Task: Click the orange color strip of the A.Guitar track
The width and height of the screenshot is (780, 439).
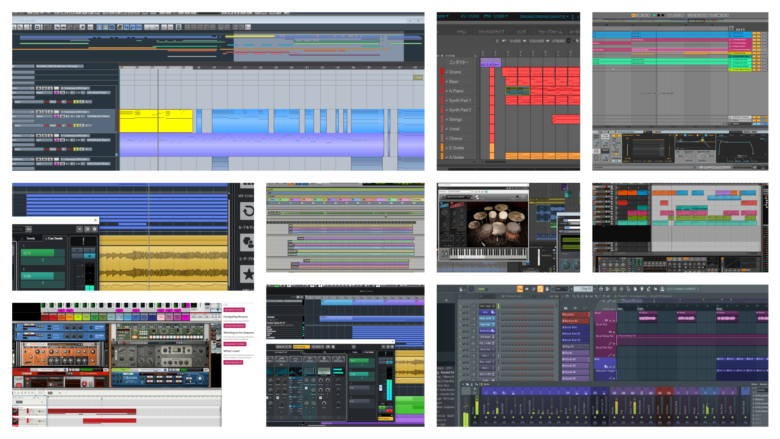Action: 442,157
